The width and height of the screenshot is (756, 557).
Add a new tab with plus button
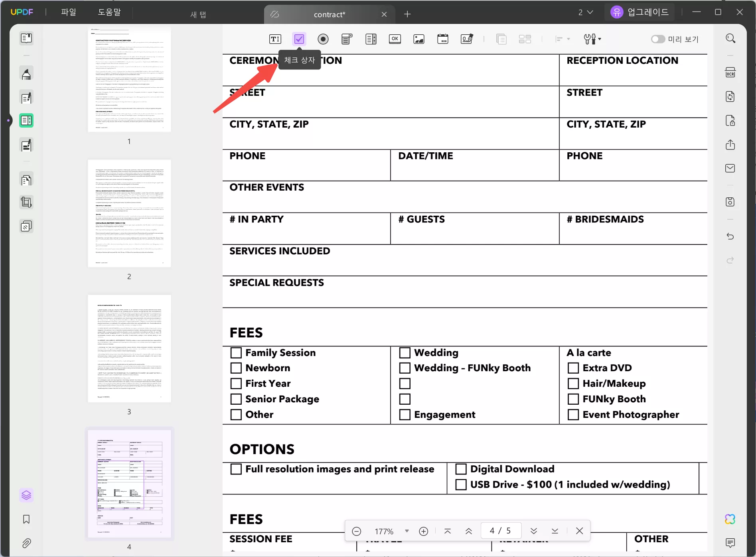[407, 14]
